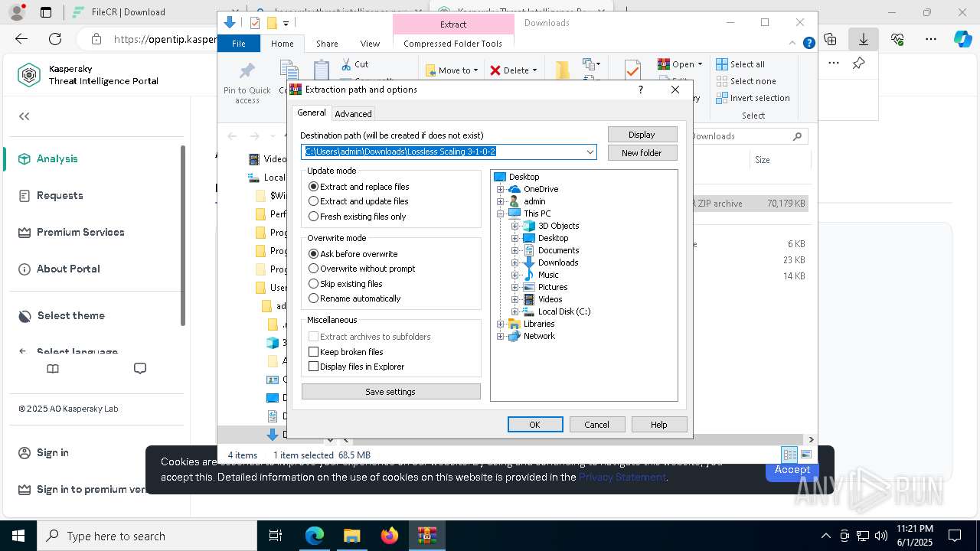Select Extract and replace files option

coord(358,187)
